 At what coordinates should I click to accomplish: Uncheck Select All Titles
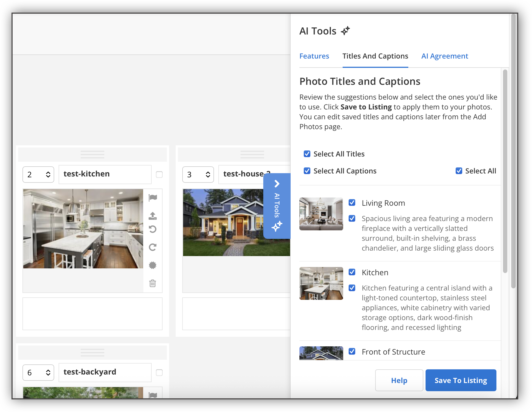(307, 154)
